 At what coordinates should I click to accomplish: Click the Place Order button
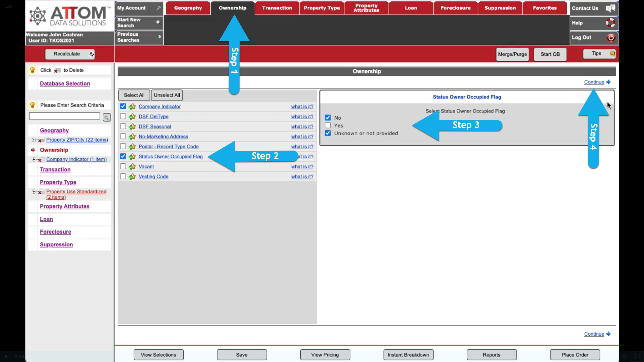[x=575, y=354]
